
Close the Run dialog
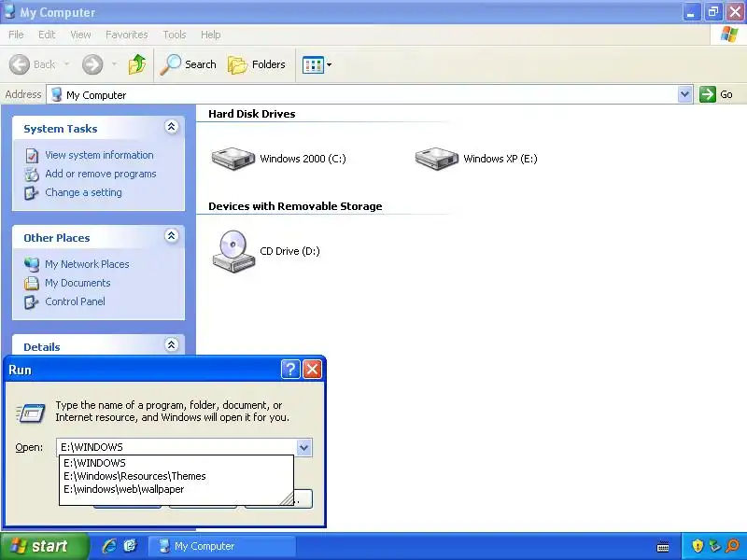coord(312,369)
